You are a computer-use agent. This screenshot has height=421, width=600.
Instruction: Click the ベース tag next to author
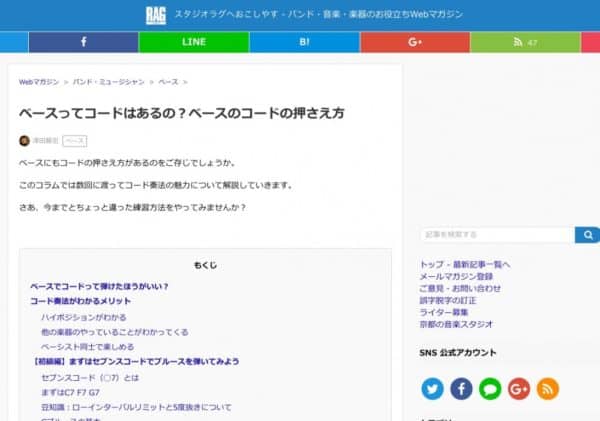[75, 141]
